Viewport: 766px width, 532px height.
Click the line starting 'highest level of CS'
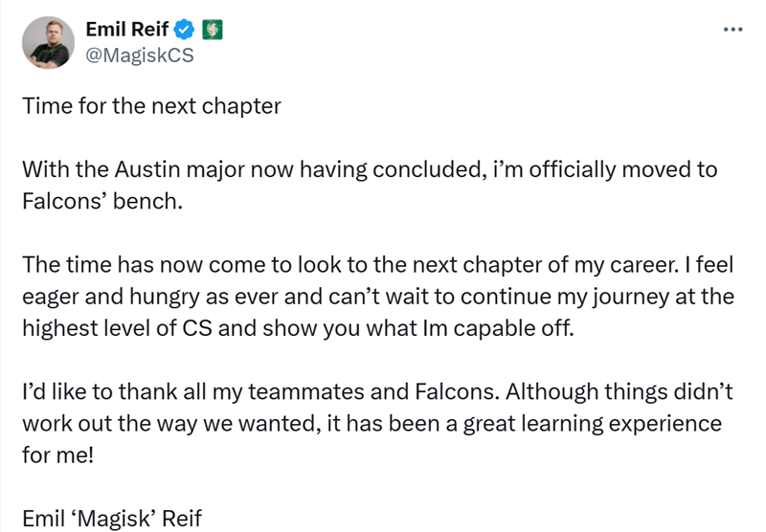click(298, 328)
